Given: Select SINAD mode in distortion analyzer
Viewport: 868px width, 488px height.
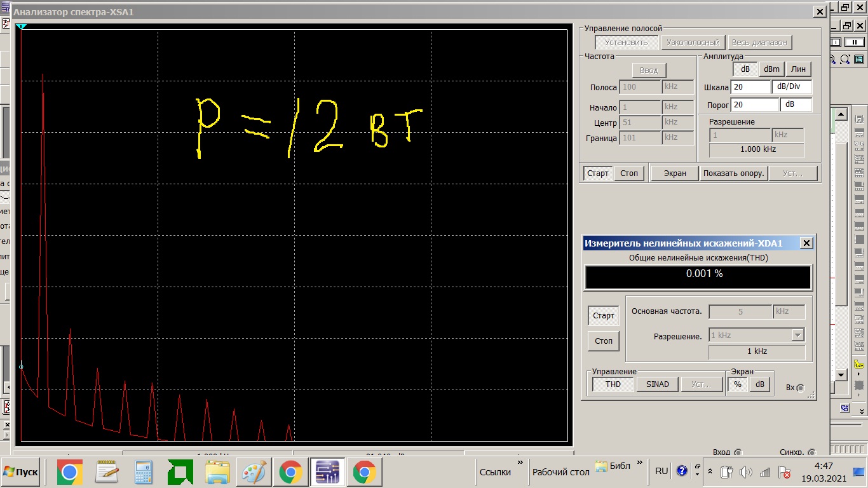Looking at the screenshot, I should click(658, 384).
